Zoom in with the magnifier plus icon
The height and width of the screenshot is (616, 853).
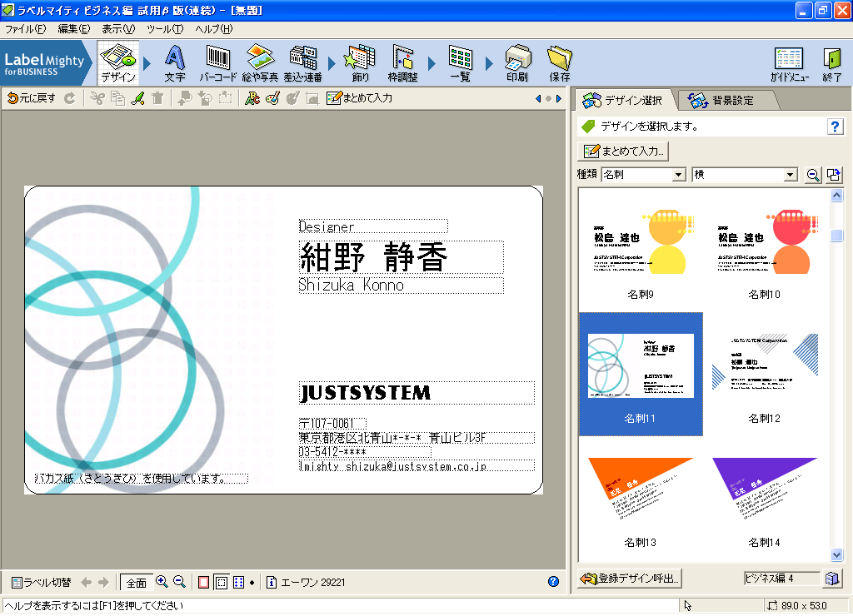[162, 582]
